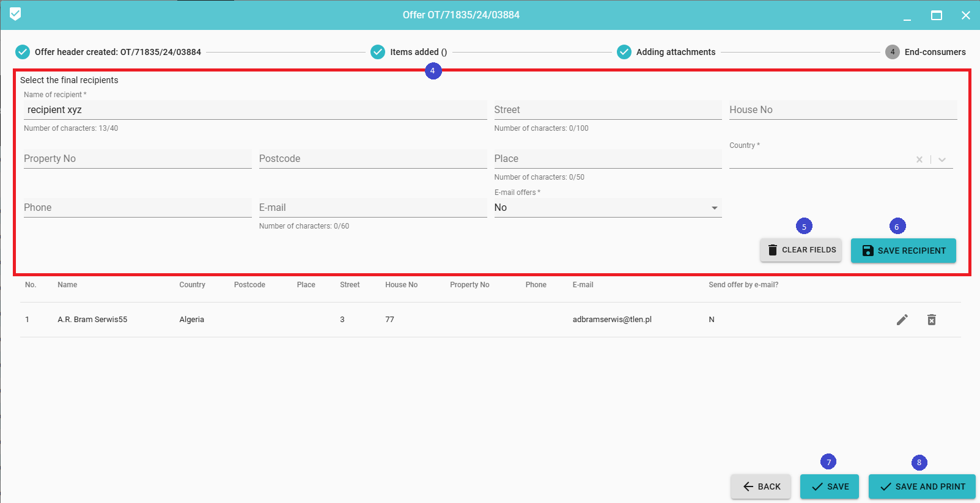
Task: Click the pencil edit icon for A.R. Bram Serwis55
Action: point(902,320)
